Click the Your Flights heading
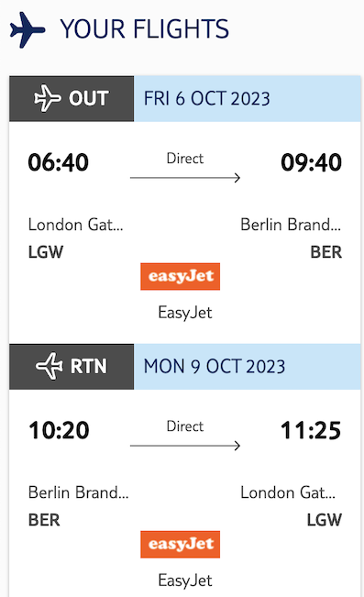 [x=145, y=29]
